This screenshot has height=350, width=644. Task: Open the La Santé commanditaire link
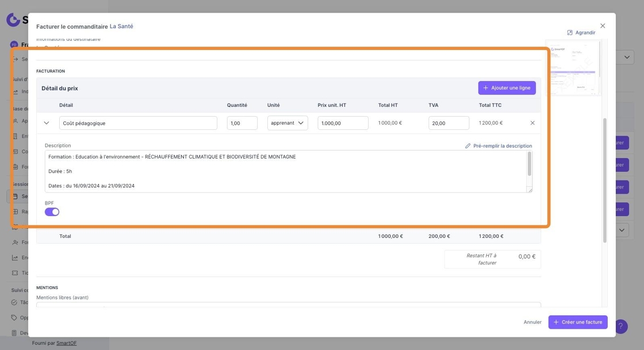click(x=121, y=26)
